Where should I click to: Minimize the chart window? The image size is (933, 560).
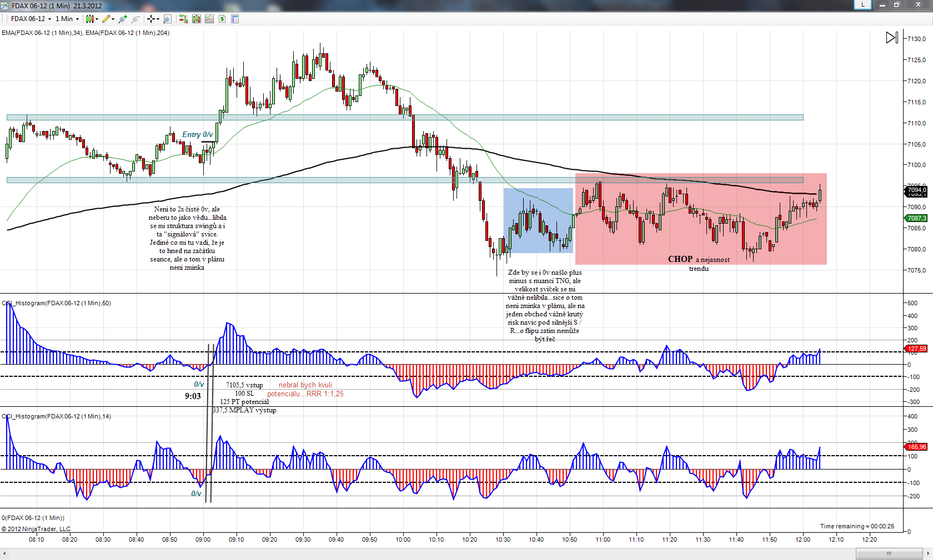[882, 4]
